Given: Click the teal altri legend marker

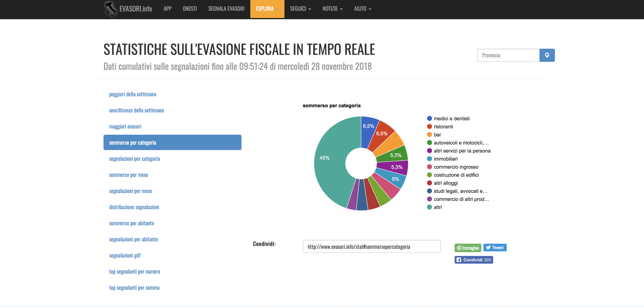Looking at the screenshot, I should [x=429, y=207].
